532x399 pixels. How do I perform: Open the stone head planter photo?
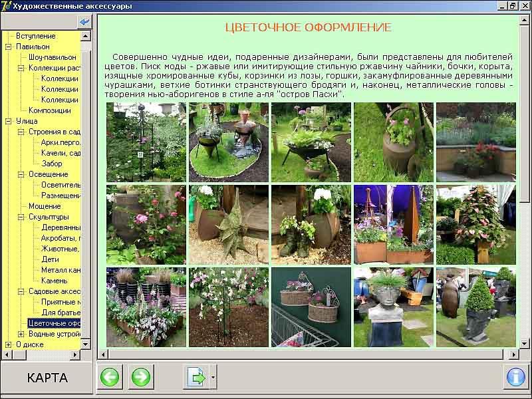[393, 307]
